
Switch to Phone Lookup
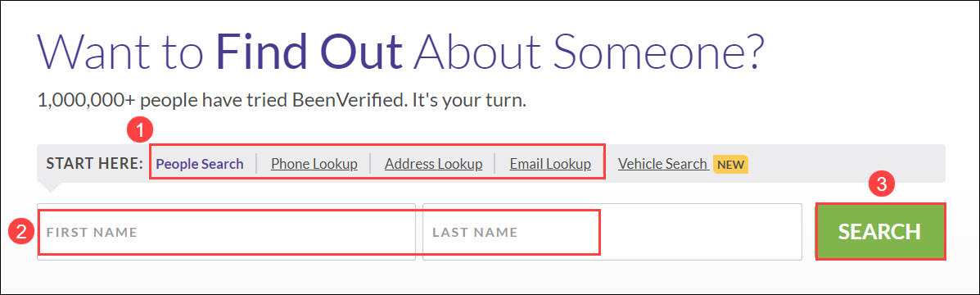tap(314, 165)
